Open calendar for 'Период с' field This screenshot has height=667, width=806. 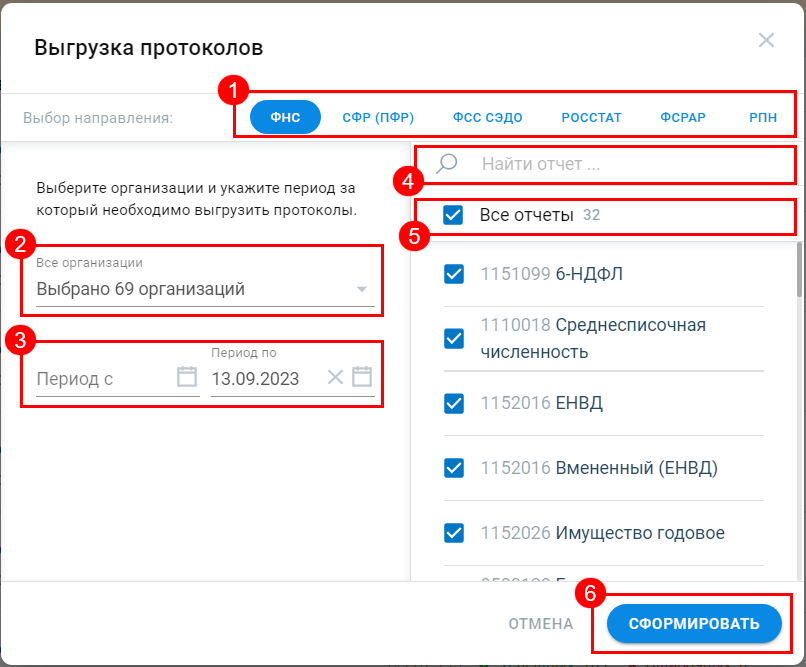click(187, 377)
